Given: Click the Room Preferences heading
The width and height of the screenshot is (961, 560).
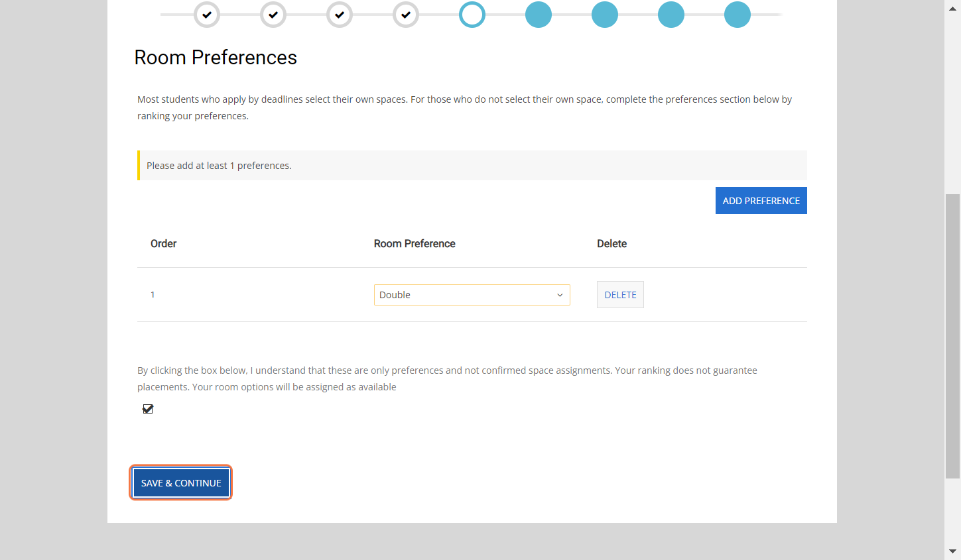Looking at the screenshot, I should (x=216, y=58).
